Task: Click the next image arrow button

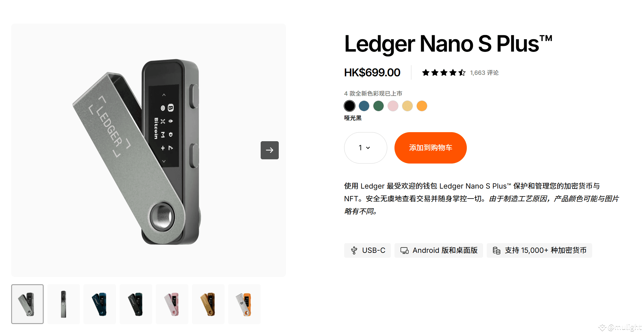Action: 269,150
